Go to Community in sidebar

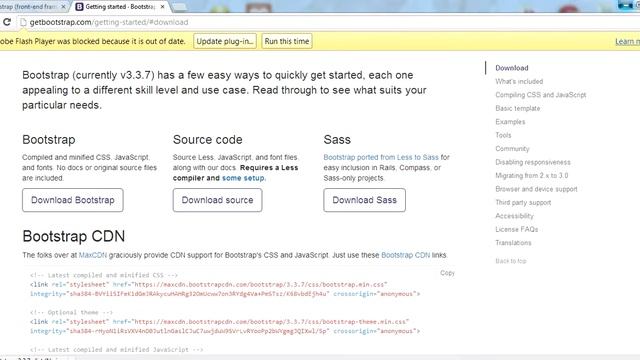click(512, 149)
